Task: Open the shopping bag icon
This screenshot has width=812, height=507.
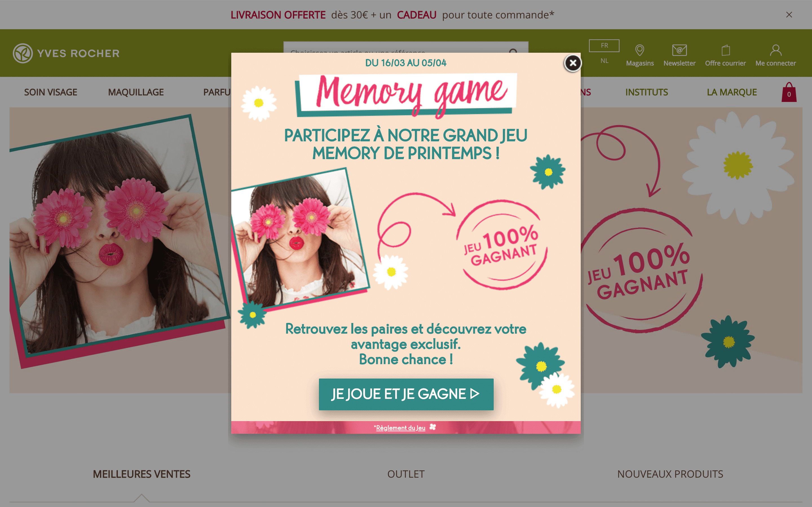Action: point(789,92)
